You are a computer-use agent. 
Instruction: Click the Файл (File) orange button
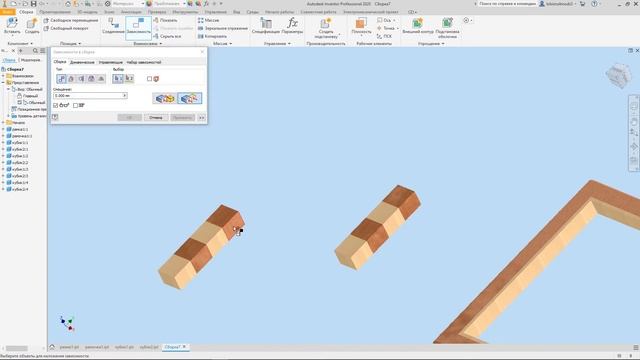click(x=8, y=12)
